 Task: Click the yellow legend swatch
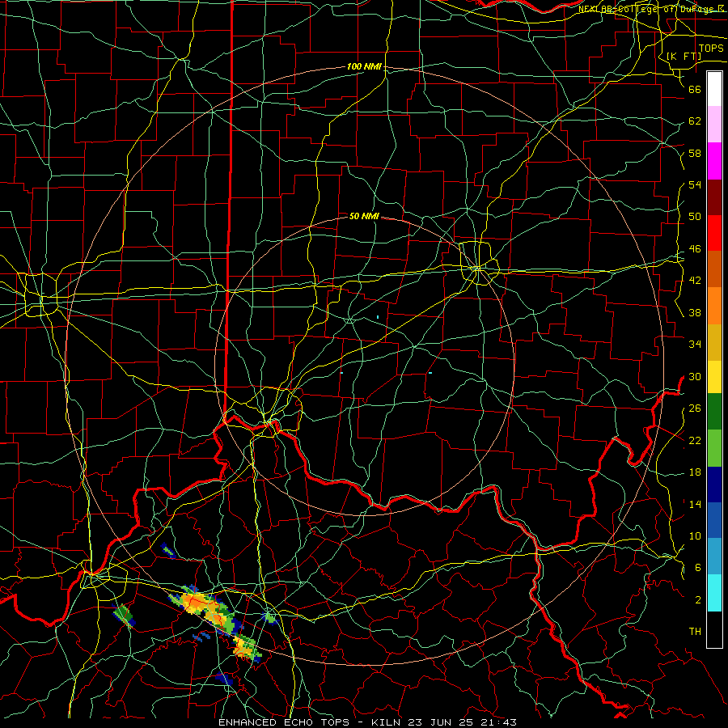[x=714, y=376]
